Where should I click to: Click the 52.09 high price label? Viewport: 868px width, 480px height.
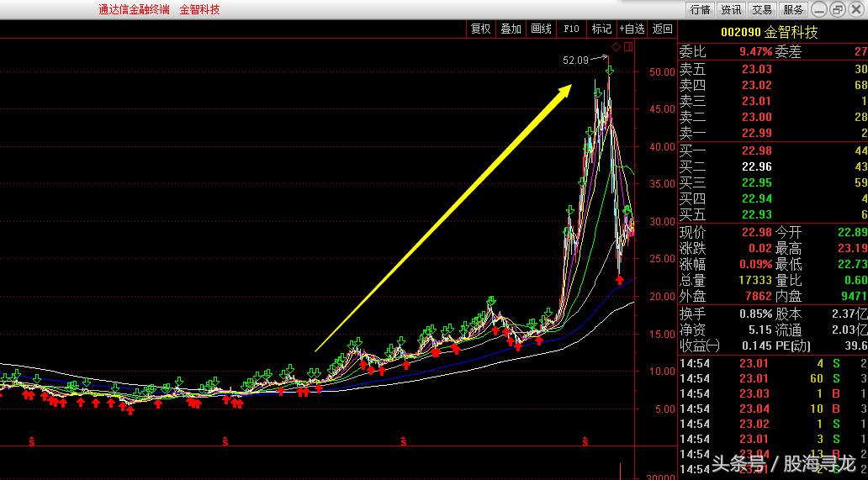pyautogui.click(x=575, y=61)
